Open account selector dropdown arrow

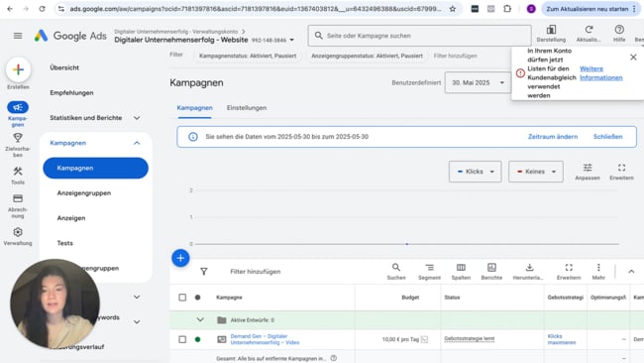291,40
